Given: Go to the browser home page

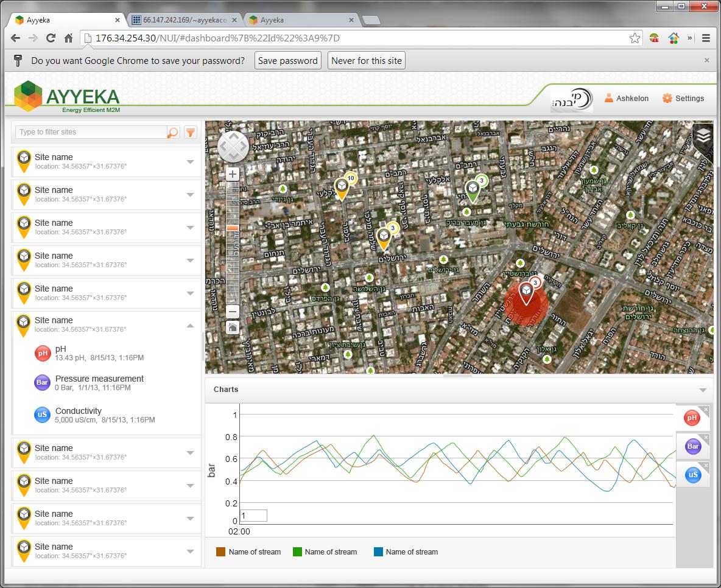Looking at the screenshot, I should coord(69,38).
